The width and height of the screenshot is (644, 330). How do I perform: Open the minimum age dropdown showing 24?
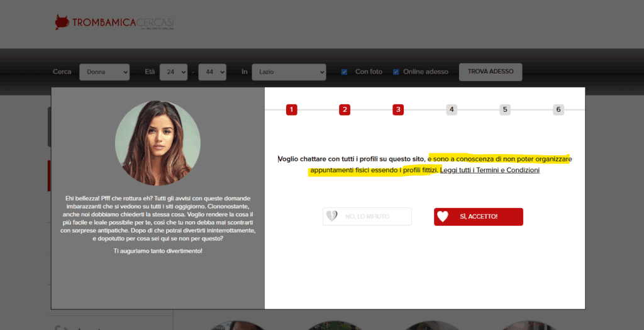click(174, 72)
